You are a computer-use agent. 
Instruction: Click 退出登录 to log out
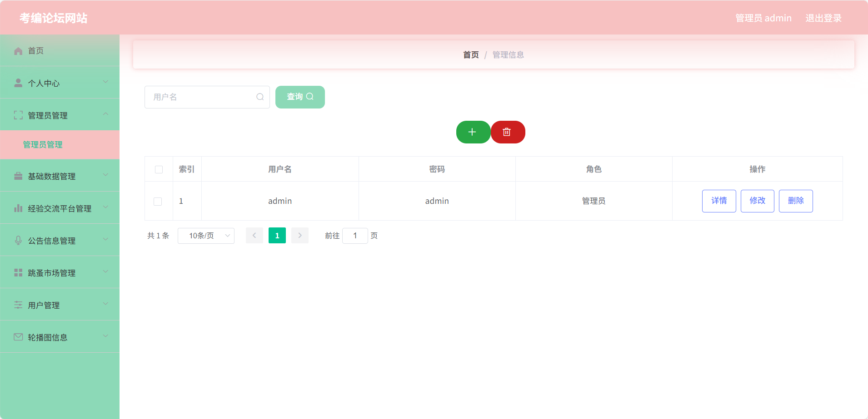823,18
